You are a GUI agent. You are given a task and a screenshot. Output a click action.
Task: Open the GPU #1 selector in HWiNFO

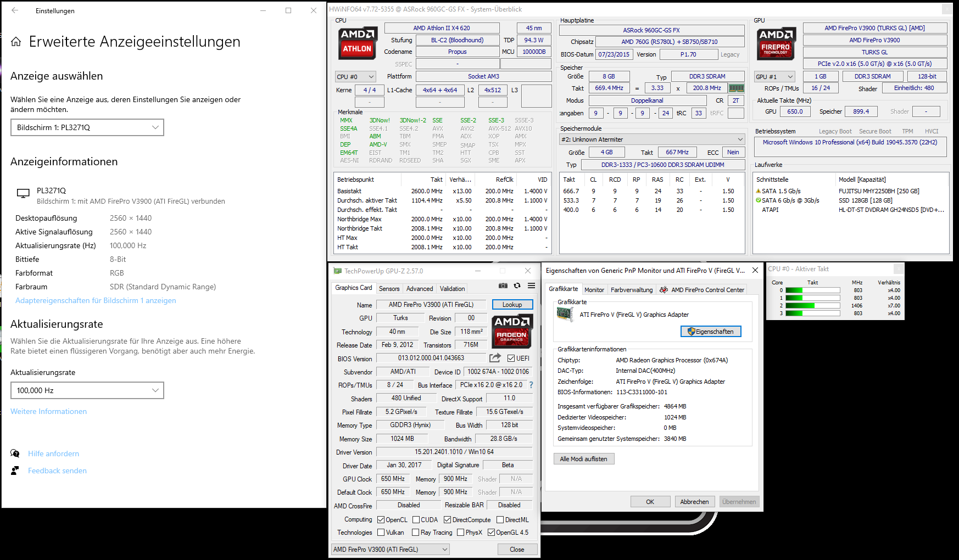775,77
